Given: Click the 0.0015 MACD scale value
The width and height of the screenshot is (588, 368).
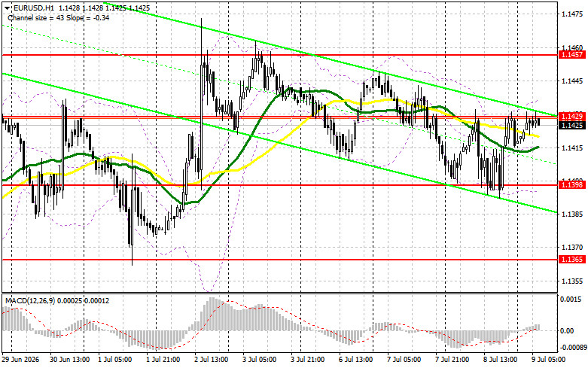Looking at the screenshot, I should (570, 300).
